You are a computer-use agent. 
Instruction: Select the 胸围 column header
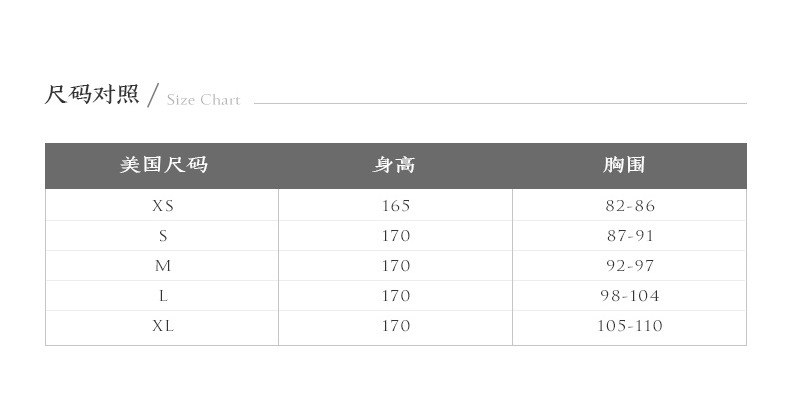tap(624, 165)
